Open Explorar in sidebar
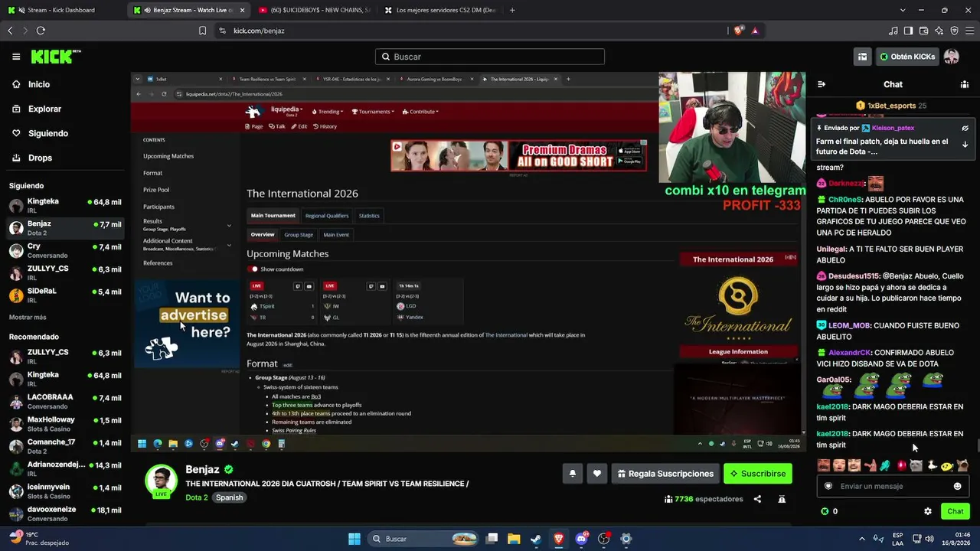Screen dimensions: 980x551 (x=37, y=109)
